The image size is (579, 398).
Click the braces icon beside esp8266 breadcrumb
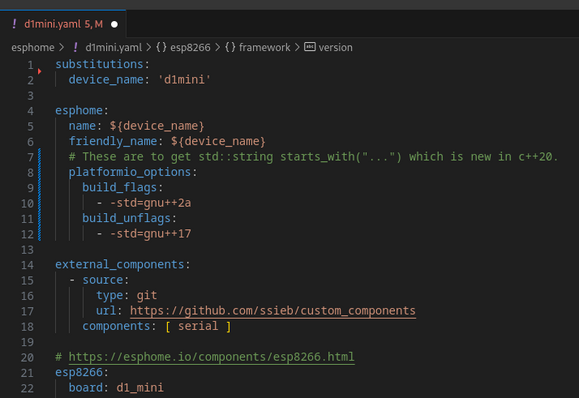pos(161,47)
